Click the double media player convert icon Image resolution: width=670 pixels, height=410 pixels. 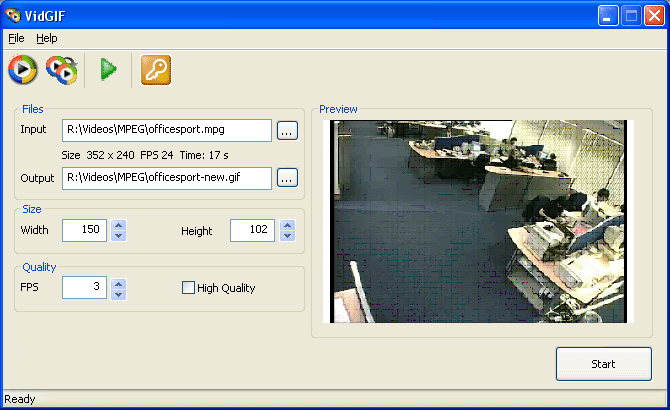62,69
